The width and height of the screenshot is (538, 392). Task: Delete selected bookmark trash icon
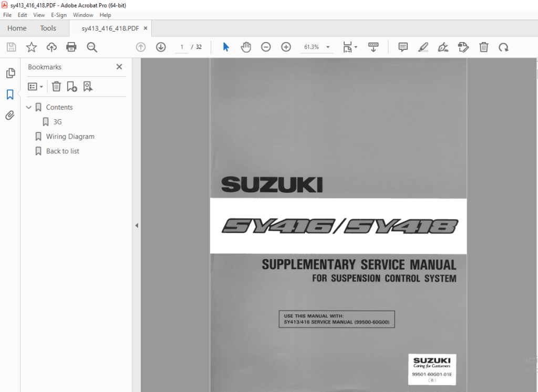coord(56,87)
